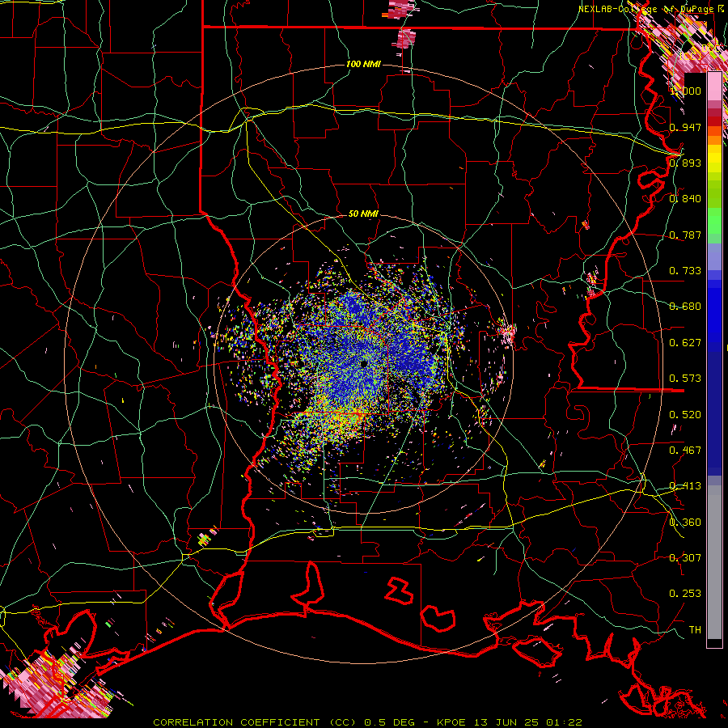Click the 0.627 scale label
Image resolution: width=728 pixels, height=728 pixels.
click(685, 343)
